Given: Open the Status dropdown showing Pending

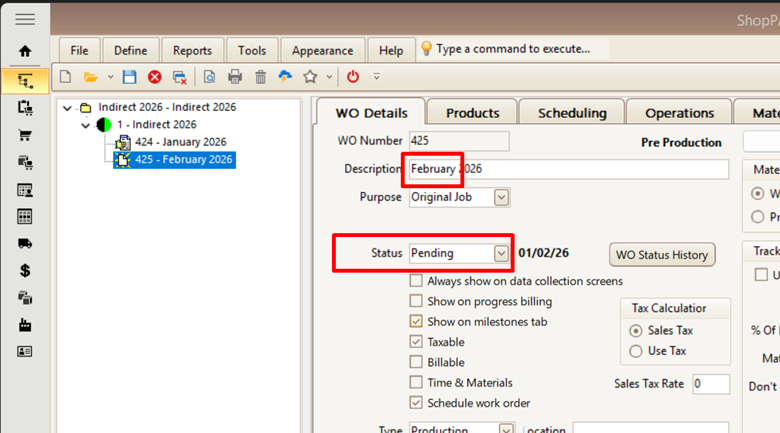Looking at the screenshot, I should tap(502, 254).
